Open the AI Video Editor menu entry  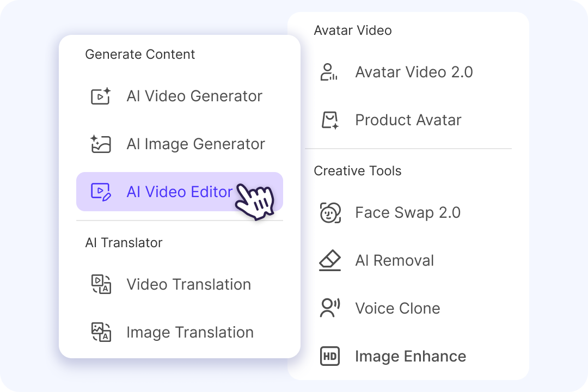[x=180, y=192]
